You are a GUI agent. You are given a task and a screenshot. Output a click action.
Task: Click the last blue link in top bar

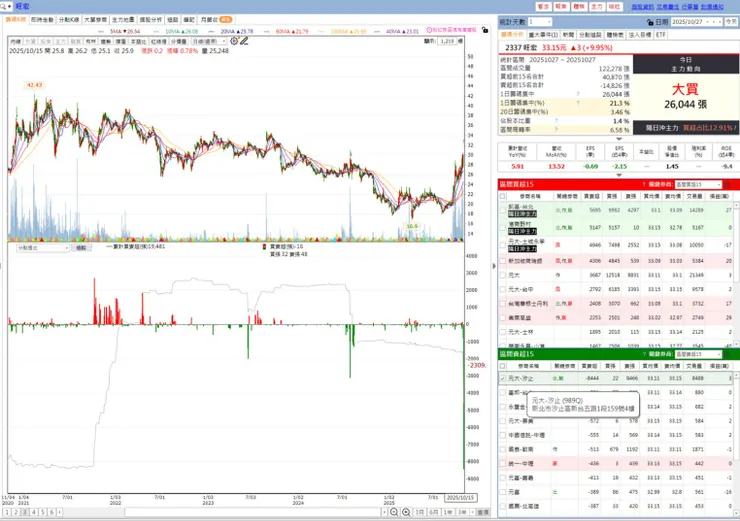712,7
